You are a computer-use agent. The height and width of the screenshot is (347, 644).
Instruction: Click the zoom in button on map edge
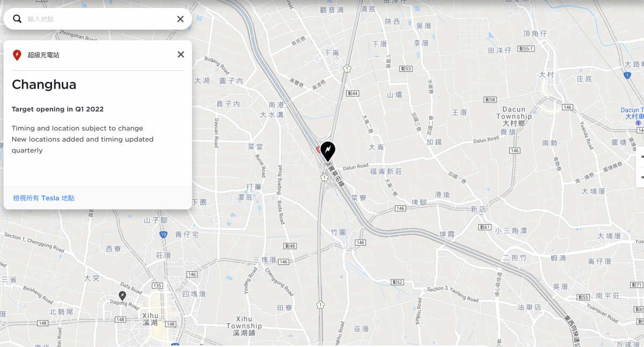tap(641, 157)
